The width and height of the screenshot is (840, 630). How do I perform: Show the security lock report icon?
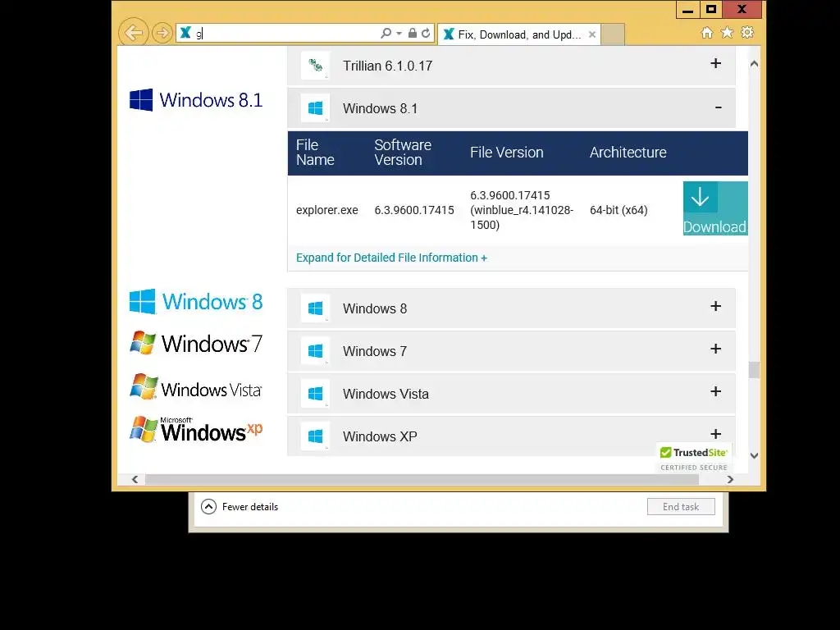coord(413,33)
